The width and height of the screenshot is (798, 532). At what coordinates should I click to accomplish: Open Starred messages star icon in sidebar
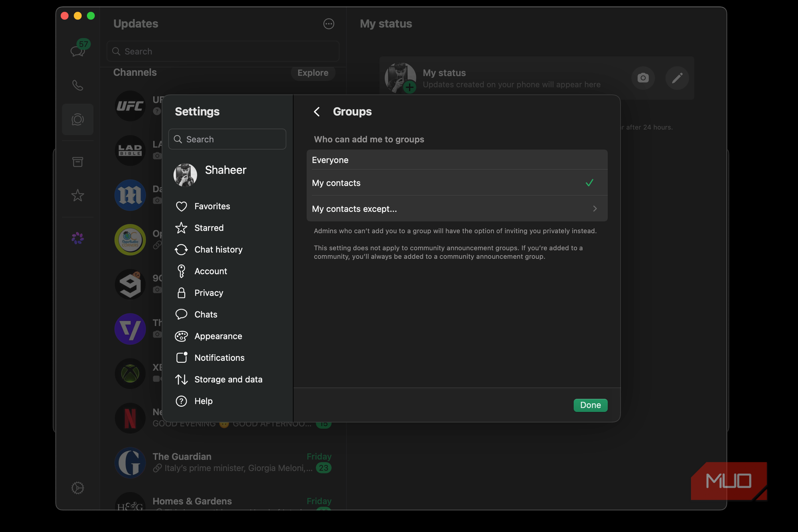click(77, 195)
